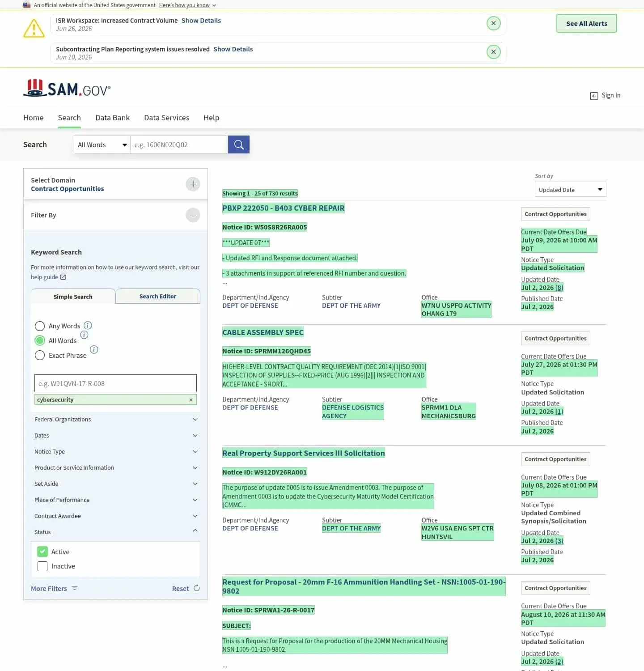Viewport: 644px width, 671px height.
Task: Click the Sign In arrow icon
Action: point(594,96)
